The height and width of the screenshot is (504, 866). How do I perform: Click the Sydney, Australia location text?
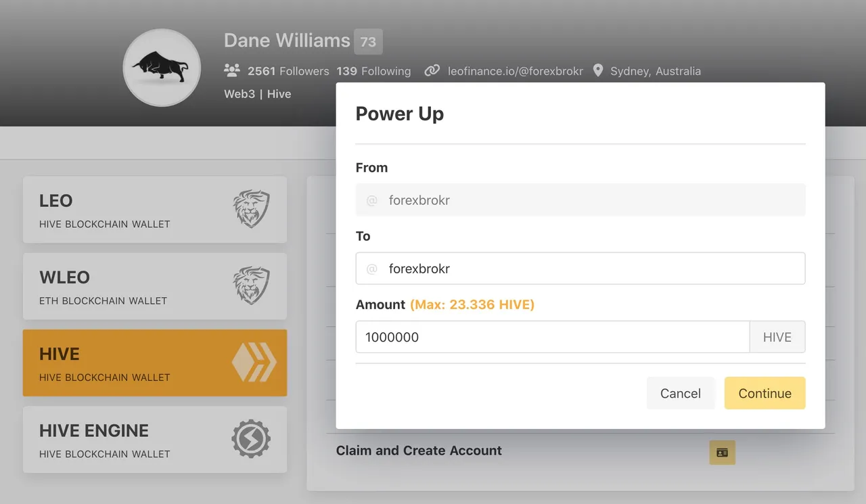pos(656,71)
